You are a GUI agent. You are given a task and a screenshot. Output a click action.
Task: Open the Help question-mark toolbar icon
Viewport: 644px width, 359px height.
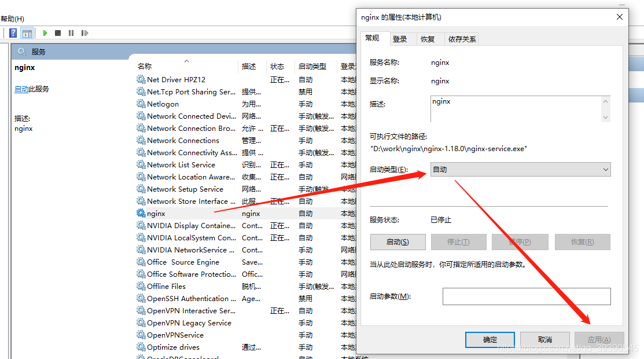coord(13,33)
